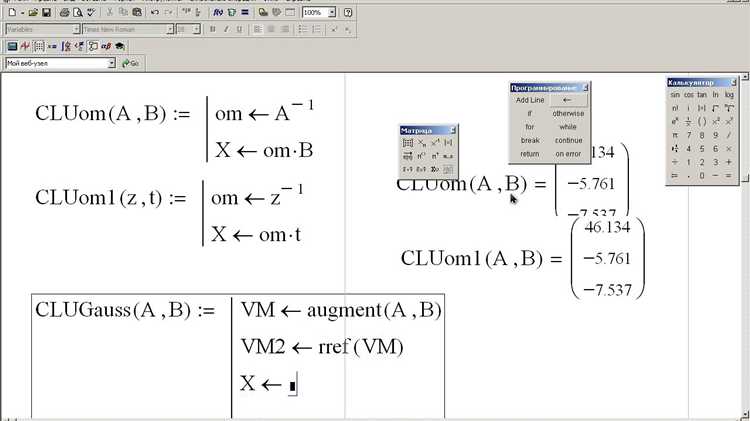750x421 pixels.
Task: Toggle numbered list formatting
Action: point(316,29)
